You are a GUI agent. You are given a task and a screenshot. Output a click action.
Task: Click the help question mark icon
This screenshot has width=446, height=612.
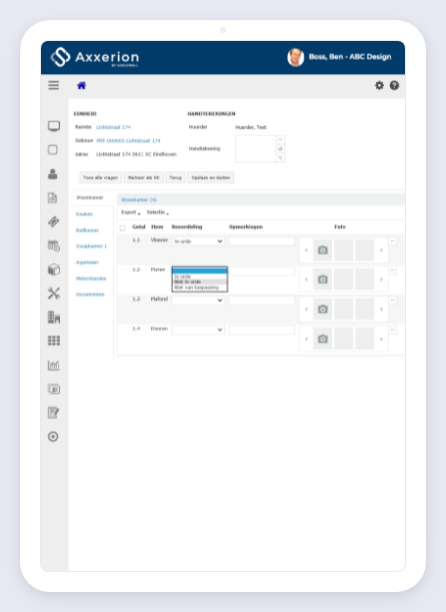point(394,85)
